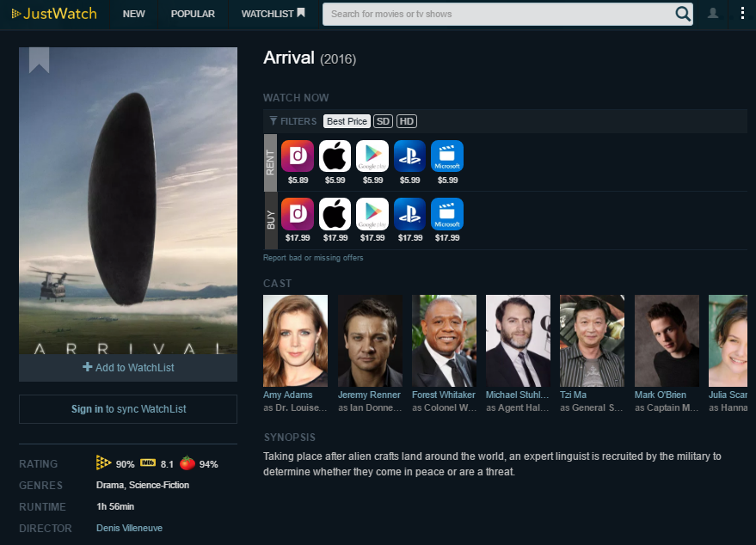The height and width of the screenshot is (545, 756).
Task: Click Julia Scar... cast photo
Action: coord(728,340)
